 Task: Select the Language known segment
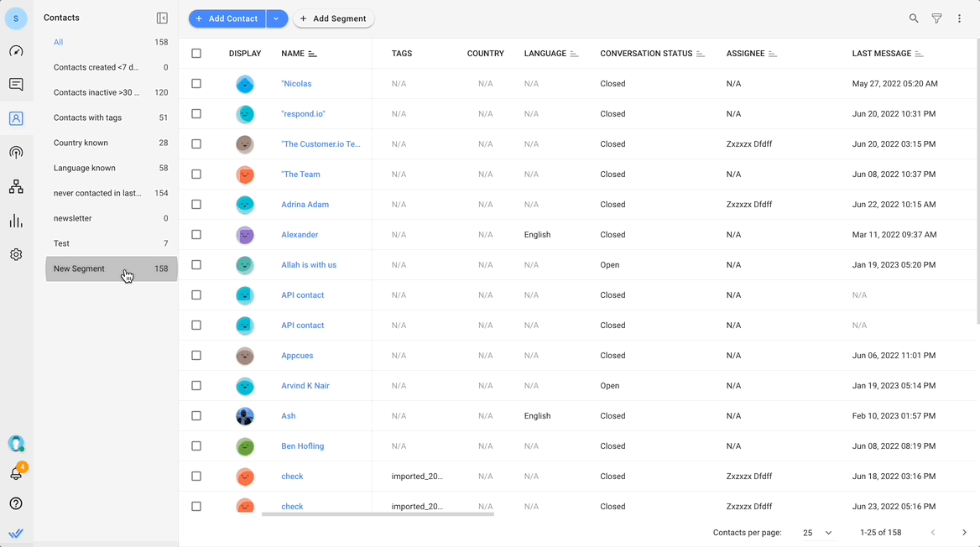click(85, 168)
